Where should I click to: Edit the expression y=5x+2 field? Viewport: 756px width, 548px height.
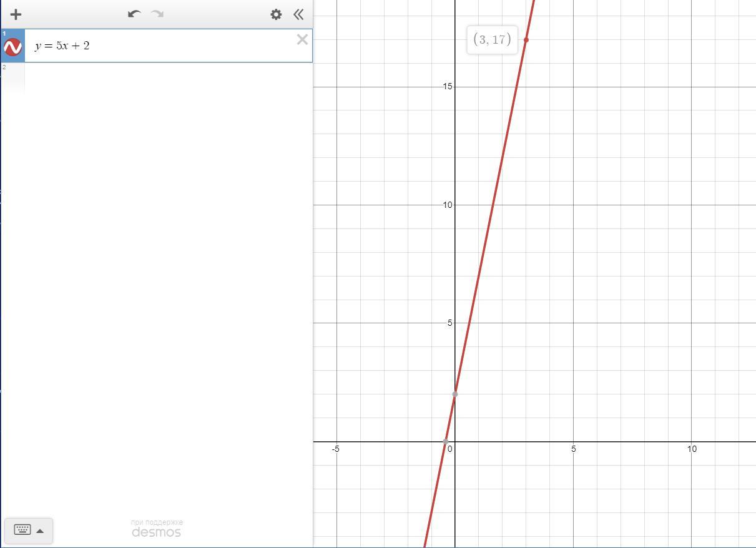pos(159,46)
